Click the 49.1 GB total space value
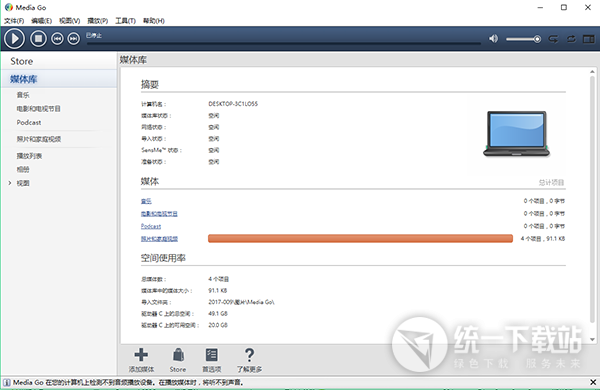 [218, 313]
